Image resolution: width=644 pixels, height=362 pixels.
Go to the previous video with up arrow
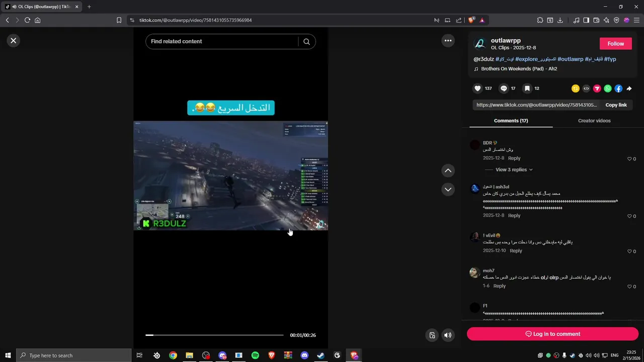coord(448,170)
